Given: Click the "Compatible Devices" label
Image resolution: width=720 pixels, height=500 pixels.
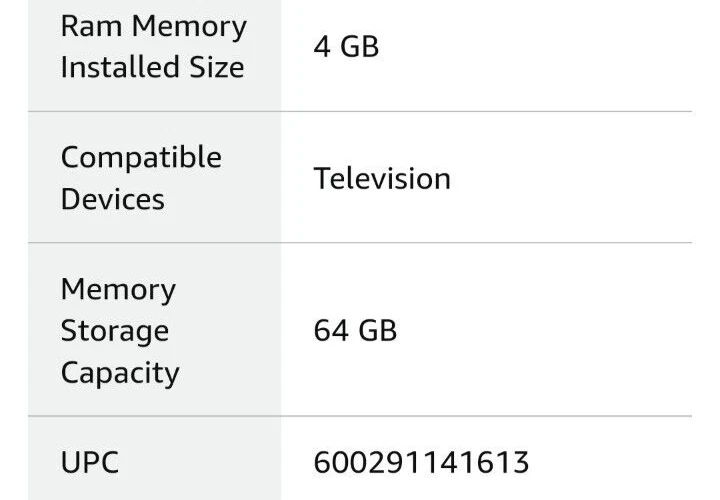Looking at the screenshot, I should pos(141,178).
